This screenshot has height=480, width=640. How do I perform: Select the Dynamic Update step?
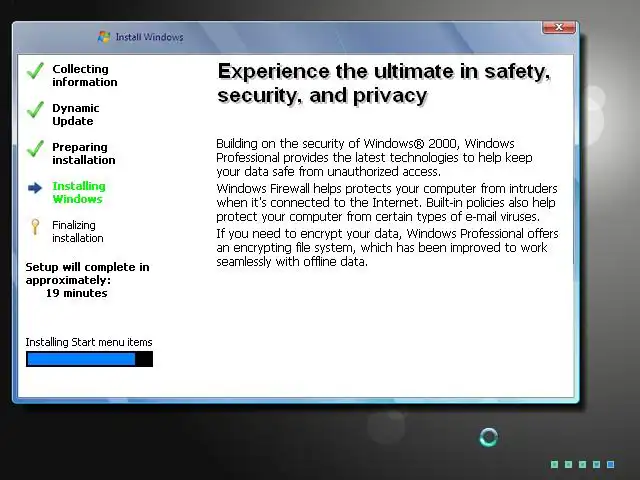[76, 115]
